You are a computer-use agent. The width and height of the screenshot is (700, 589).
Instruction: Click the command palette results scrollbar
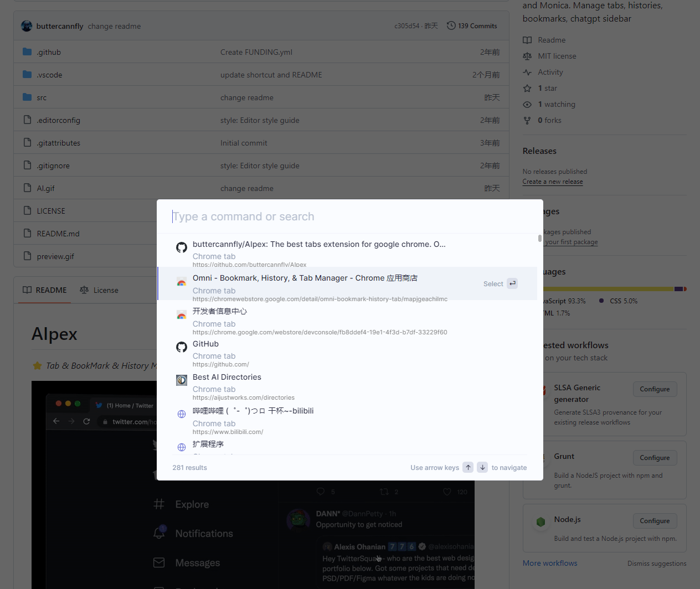(540, 239)
